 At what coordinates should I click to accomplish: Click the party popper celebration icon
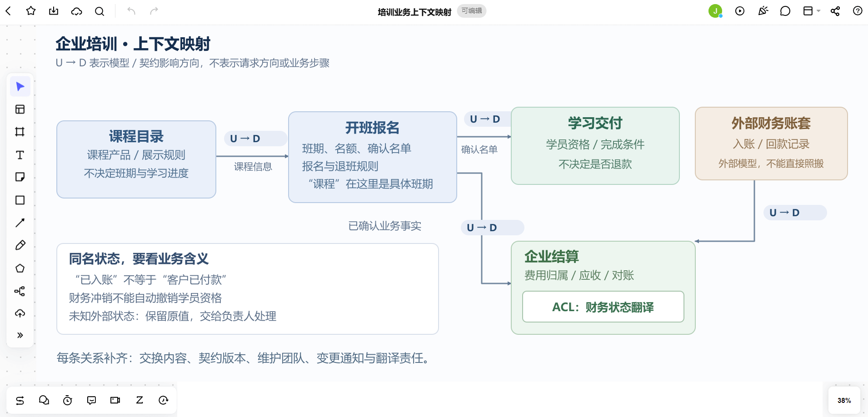click(763, 11)
